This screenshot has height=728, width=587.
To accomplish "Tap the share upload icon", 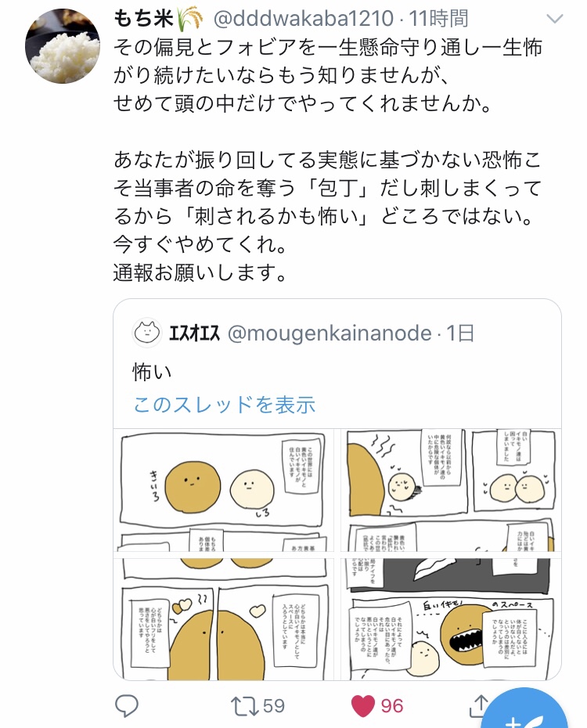I will [x=479, y=706].
